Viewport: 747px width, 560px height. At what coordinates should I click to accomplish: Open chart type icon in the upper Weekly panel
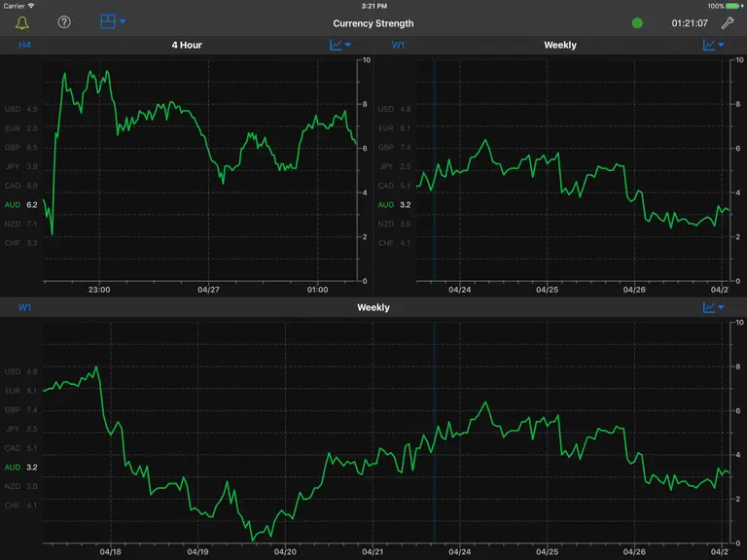click(709, 45)
